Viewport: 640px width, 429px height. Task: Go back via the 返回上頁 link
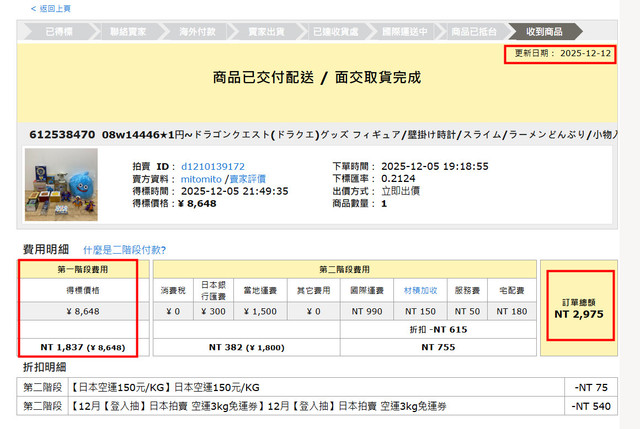51,9
